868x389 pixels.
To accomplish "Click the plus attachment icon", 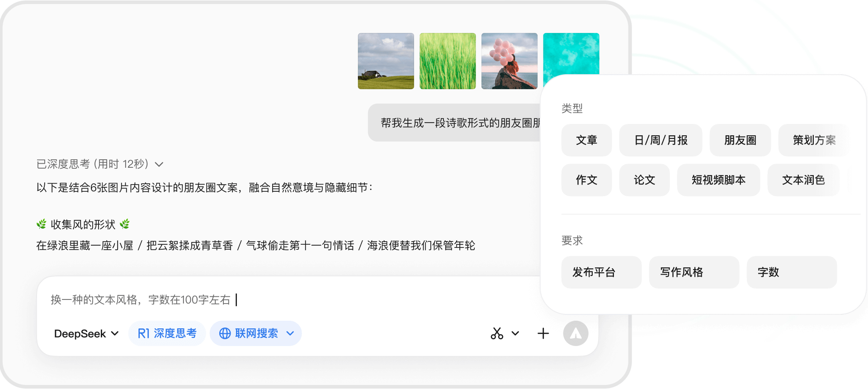I will pyautogui.click(x=543, y=334).
